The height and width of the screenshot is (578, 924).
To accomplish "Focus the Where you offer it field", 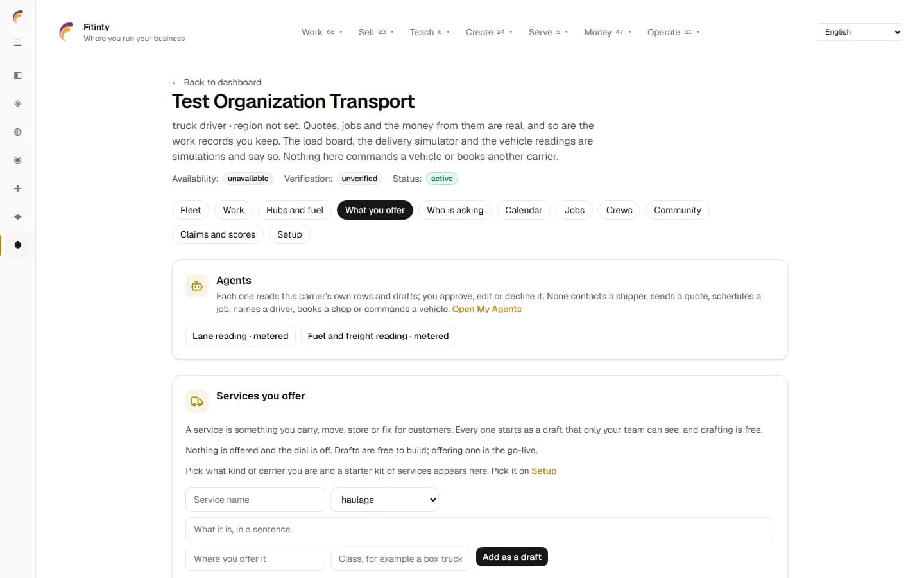I will [255, 559].
